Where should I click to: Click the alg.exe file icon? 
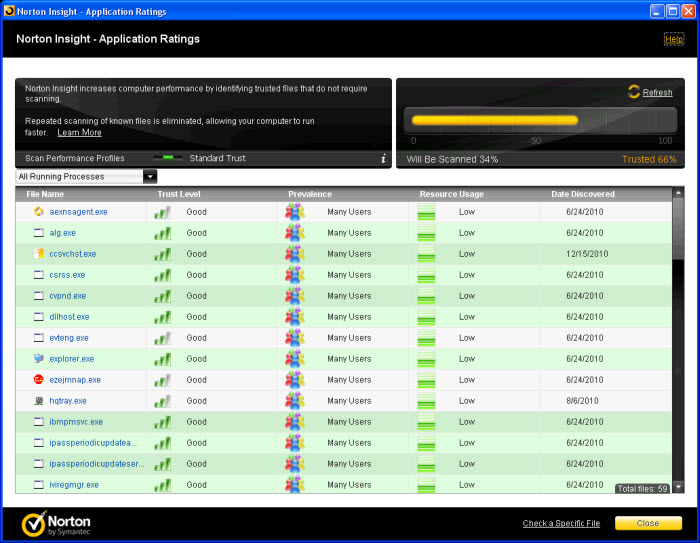click(x=39, y=232)
